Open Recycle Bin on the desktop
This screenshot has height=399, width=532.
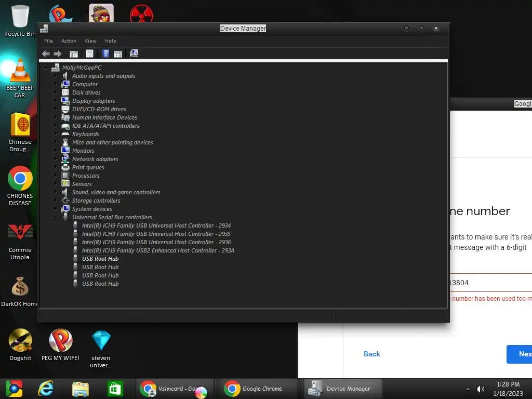tap(20, 20)
